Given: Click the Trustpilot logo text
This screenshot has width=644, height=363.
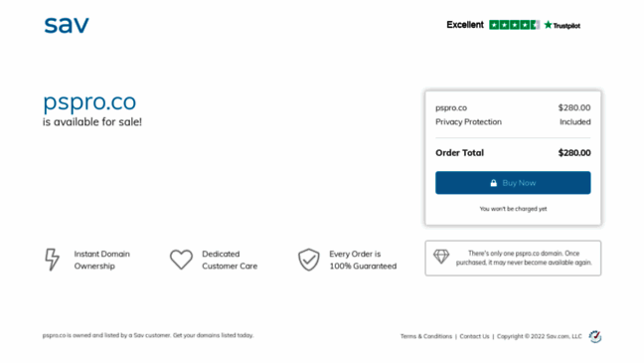Looking at the screenshot, I should (x=563, y=26).
